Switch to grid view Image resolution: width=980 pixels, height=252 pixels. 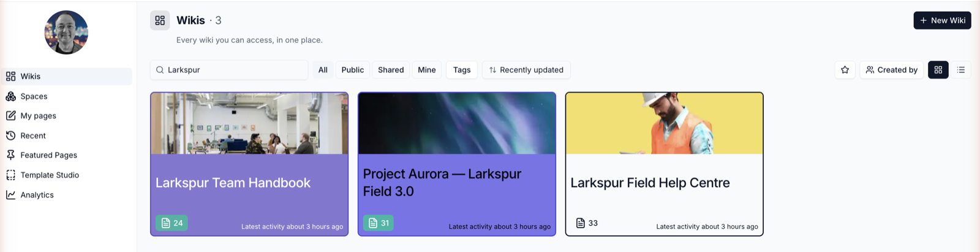[938, 70]
